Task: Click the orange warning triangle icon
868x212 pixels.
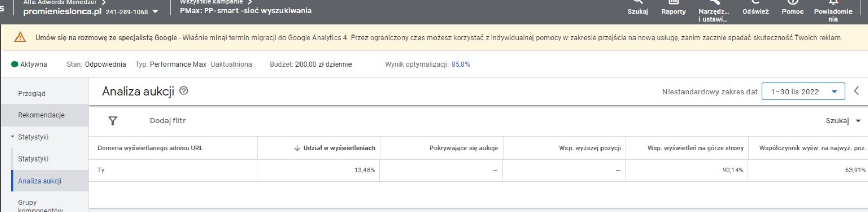Action: click(x=20, y=38)
